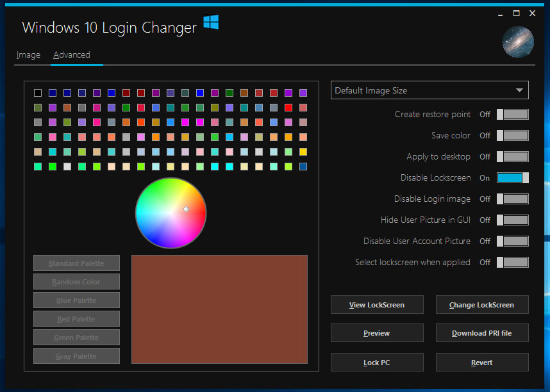Pick the black swatch in the palette grid
Viewport: 550px width, 392px height.
(x=38, y=93)
